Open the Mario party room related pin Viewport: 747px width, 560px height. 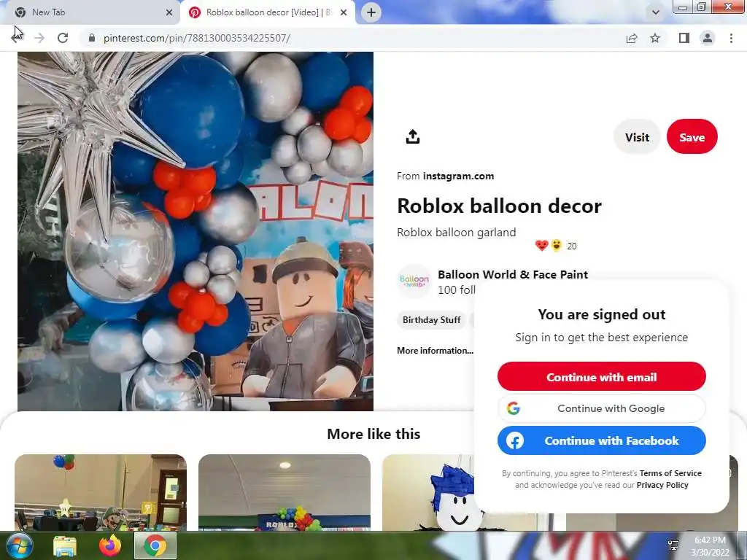coord(101,493)
